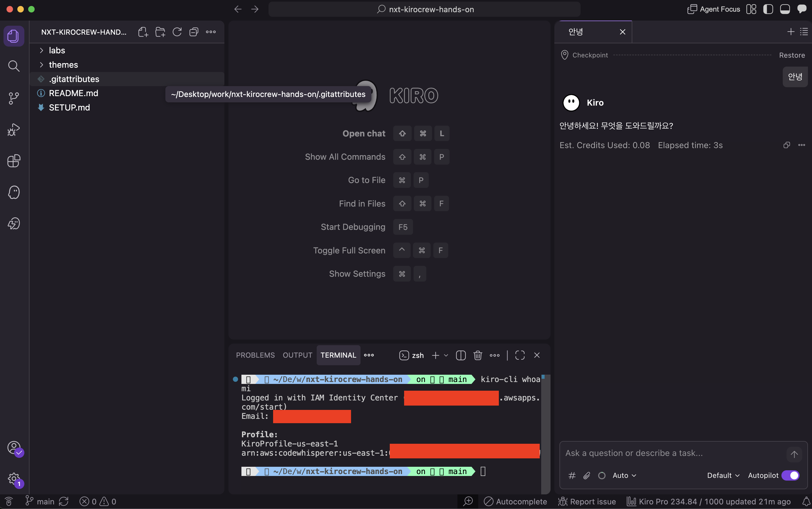Select the zsh terminal shell
This screenshot has width=812, height=509.
[411, 355]
